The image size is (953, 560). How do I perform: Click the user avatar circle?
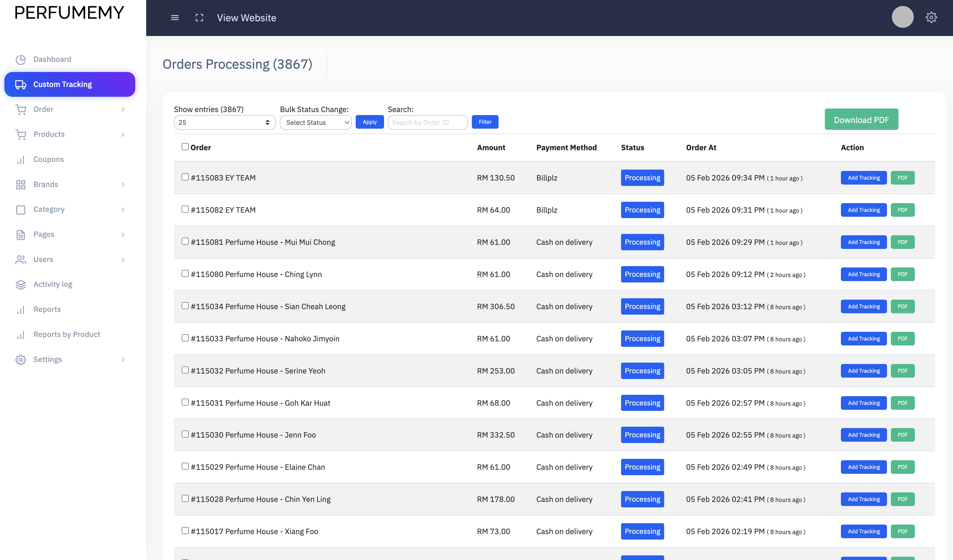pyautogui.click(x=902, y=17)
